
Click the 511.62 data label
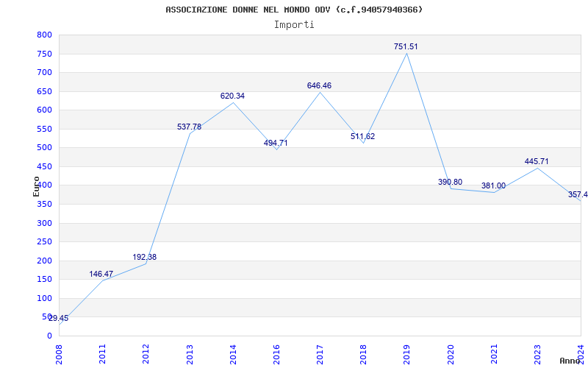[x=362, y=137]
